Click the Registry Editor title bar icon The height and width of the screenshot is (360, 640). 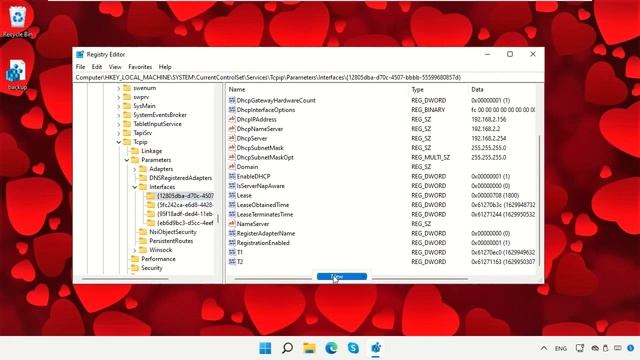(80, 54)
